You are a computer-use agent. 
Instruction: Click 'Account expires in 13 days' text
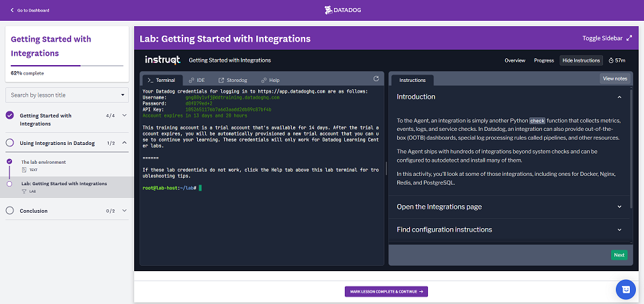[195, 116]
